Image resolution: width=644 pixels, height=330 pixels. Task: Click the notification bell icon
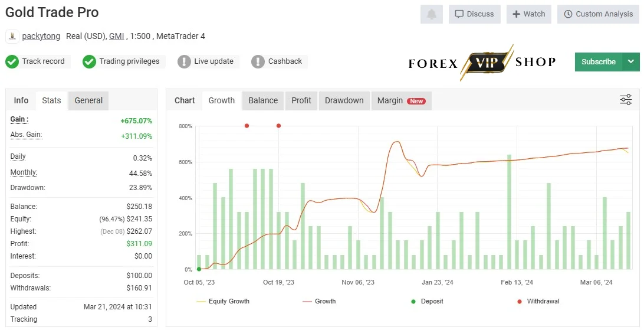point(431,14)
